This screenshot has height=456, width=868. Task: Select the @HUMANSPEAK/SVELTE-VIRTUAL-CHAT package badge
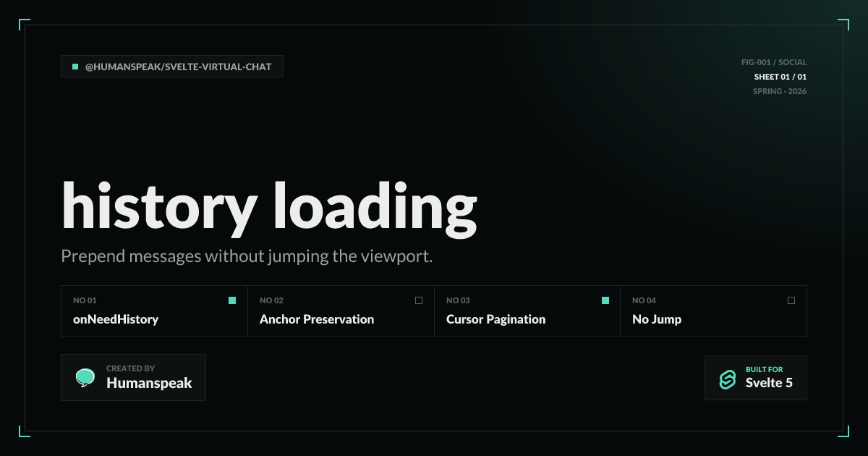[172, 67]
